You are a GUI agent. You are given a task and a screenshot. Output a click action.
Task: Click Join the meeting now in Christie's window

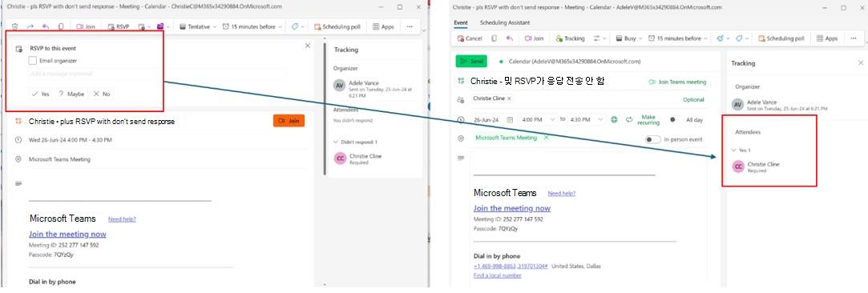click(x=67, y=235)
